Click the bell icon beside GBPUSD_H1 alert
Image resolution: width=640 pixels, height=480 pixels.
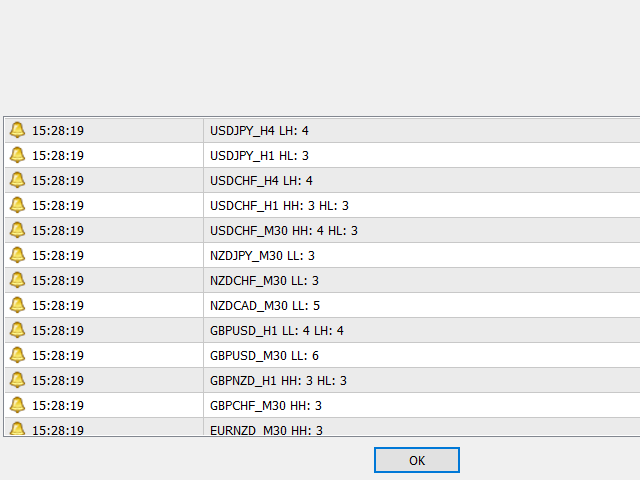17,330
